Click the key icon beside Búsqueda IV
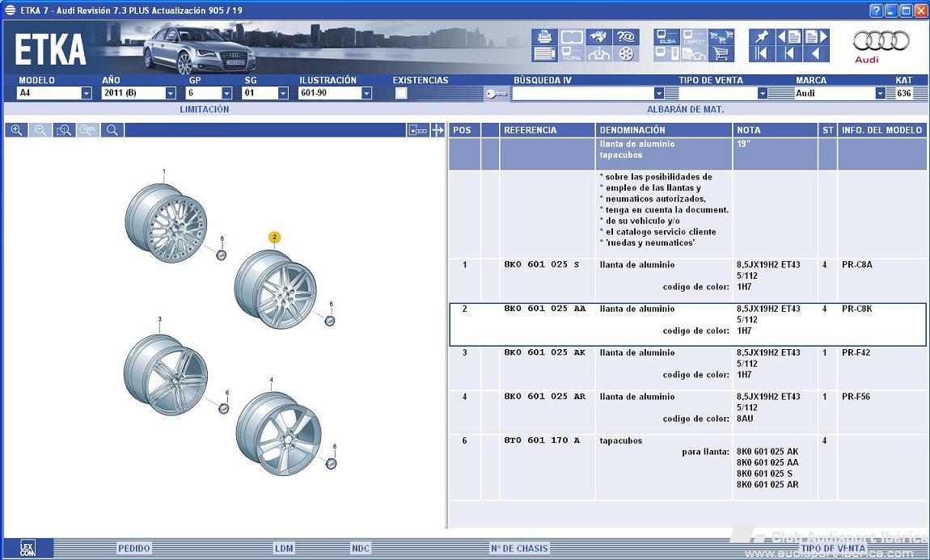This screenshot has width=930, height=560. click(x=497, y=94)
